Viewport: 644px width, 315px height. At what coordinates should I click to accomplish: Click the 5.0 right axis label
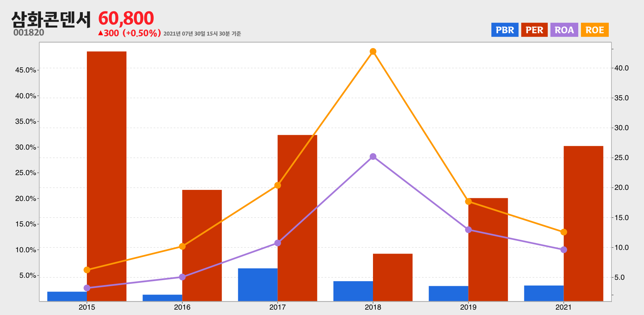[620, 277]
